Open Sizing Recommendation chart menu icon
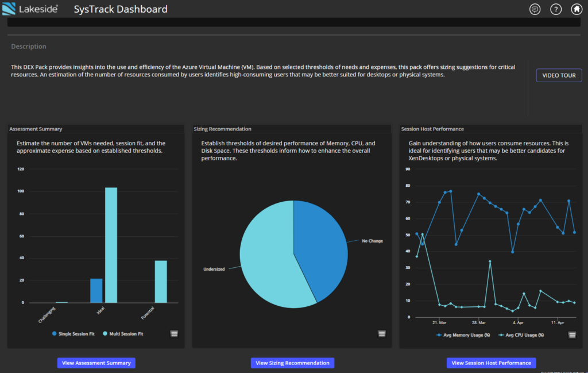Image resolution: width=588 pixels, height=373 pixels. click(382, 333)
